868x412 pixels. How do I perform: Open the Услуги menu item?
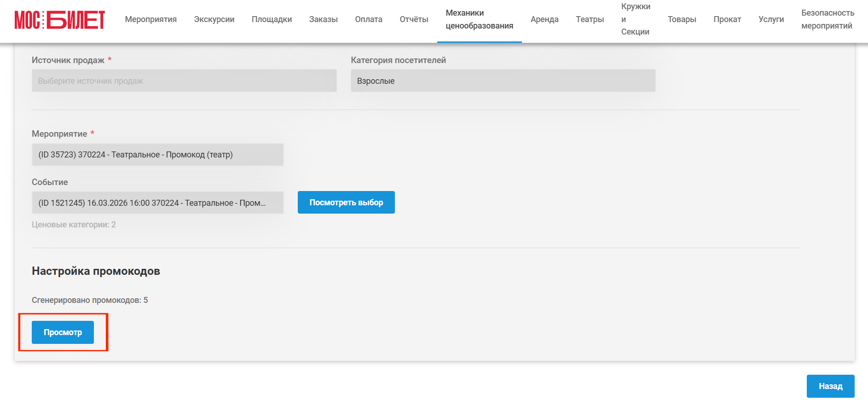pyautogui.click(x=771, y=19)
